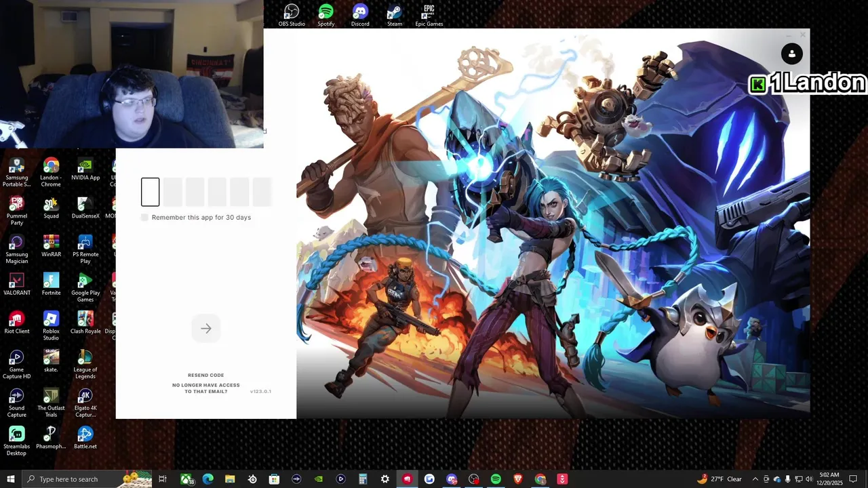Open Spotify desktop shortcut
The width and height of the screenshot is (868, 488).
pyautogui.click(x=326, y=16)
